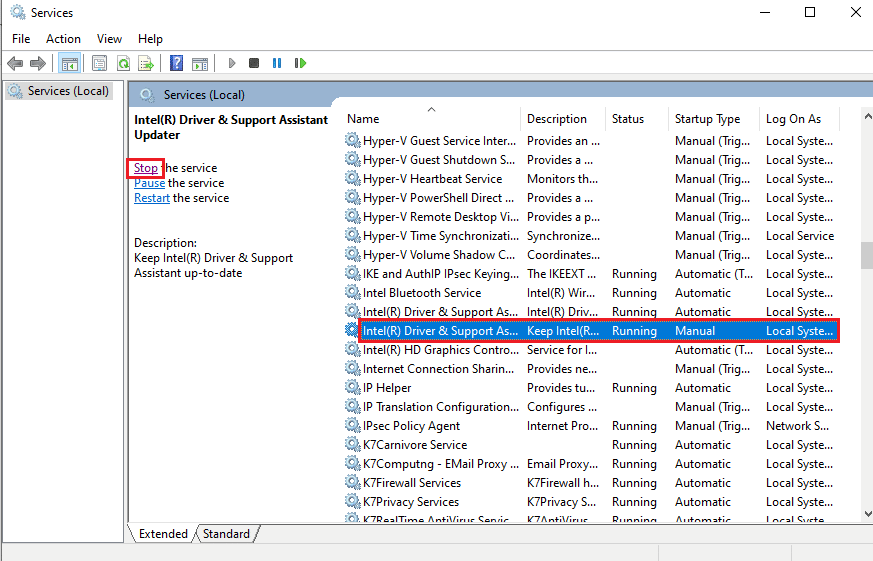The width and height of the screenshot is (873, 561).
Task: Sort by the Status column header
Action: coord(636,119)
